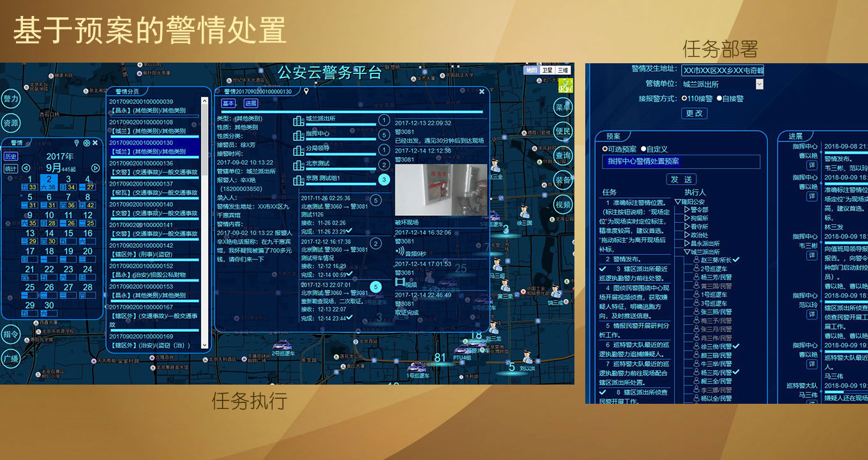Open the 警力 round sidebar button
The width and height of the screenshot is (868, 460).
coord(11,98)
